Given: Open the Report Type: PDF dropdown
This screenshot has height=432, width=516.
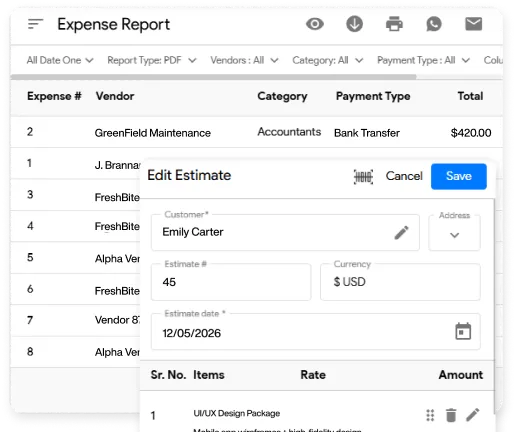Looking at the screenshot, I should point(152,60).
